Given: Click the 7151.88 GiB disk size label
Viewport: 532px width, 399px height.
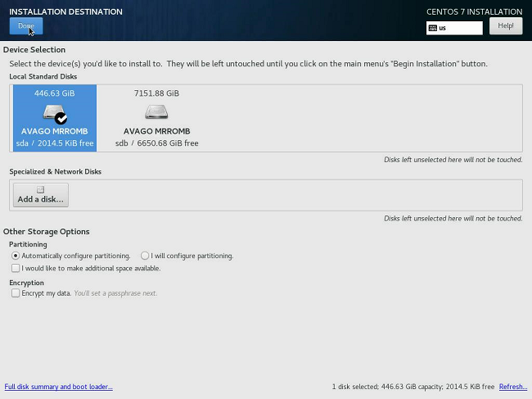Looking at the screenshot, I should click(156, 93).
